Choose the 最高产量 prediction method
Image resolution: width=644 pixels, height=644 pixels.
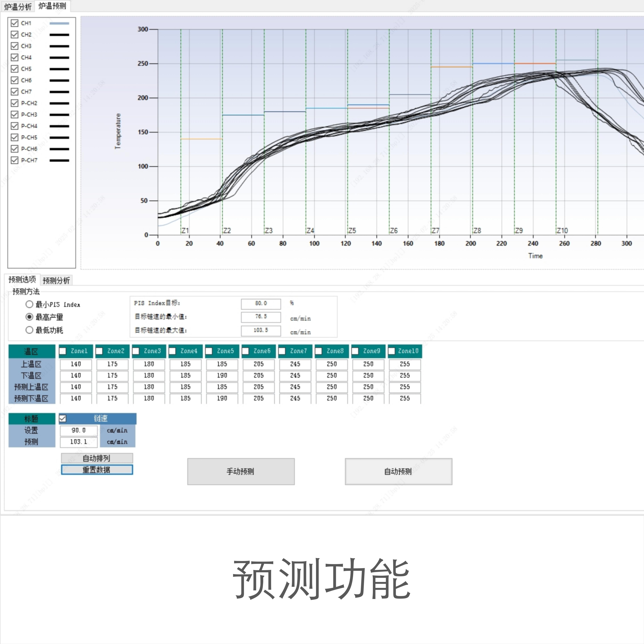[x=29, y=317]
